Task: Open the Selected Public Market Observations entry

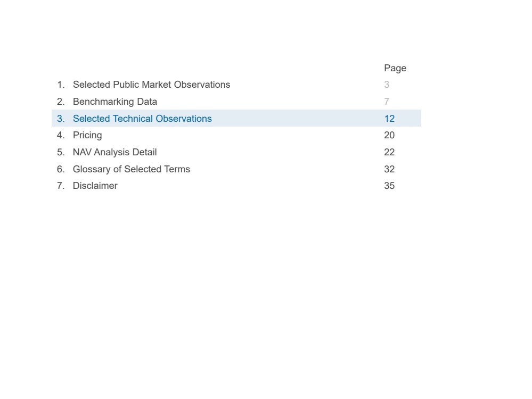Action: pyautogui.click(x=151, y=85)
